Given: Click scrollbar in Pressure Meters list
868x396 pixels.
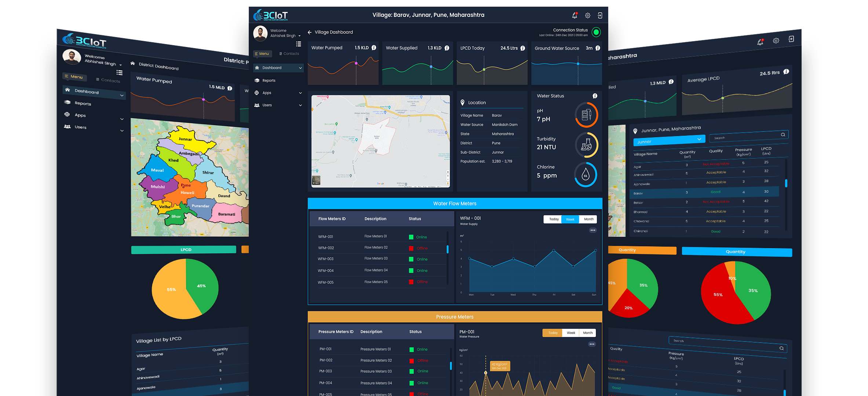Looking at the screenshot, I should coord(451,366).
